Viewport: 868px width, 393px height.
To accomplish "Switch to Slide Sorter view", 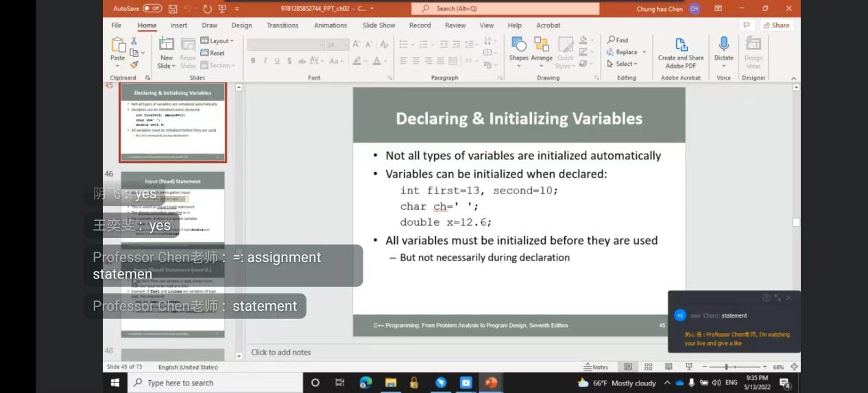I will 648,367.
